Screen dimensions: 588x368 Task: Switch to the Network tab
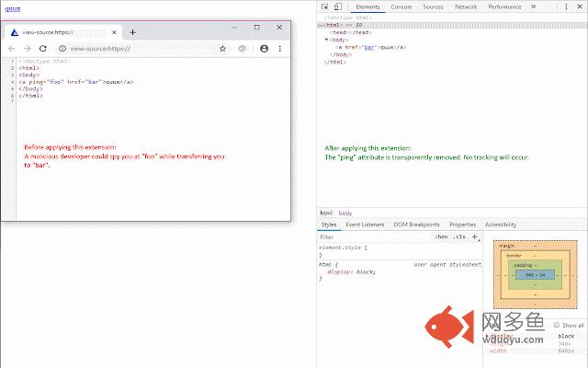click(x=466, y=6)
